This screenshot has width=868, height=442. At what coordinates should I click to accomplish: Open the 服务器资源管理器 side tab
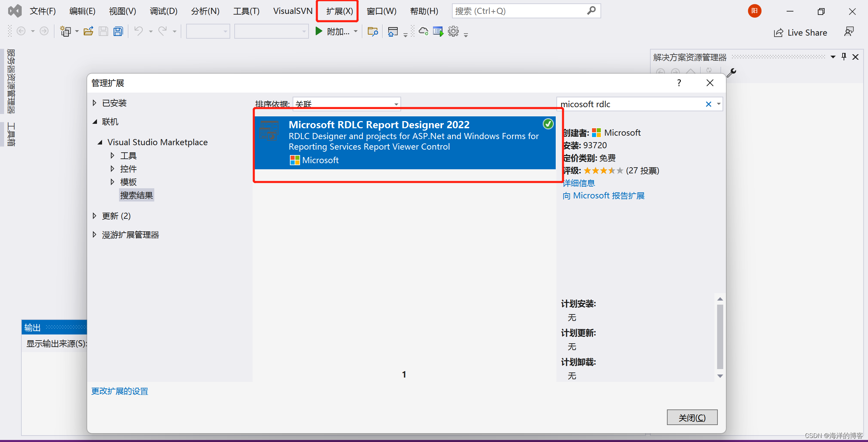click(x=11, y=81)
